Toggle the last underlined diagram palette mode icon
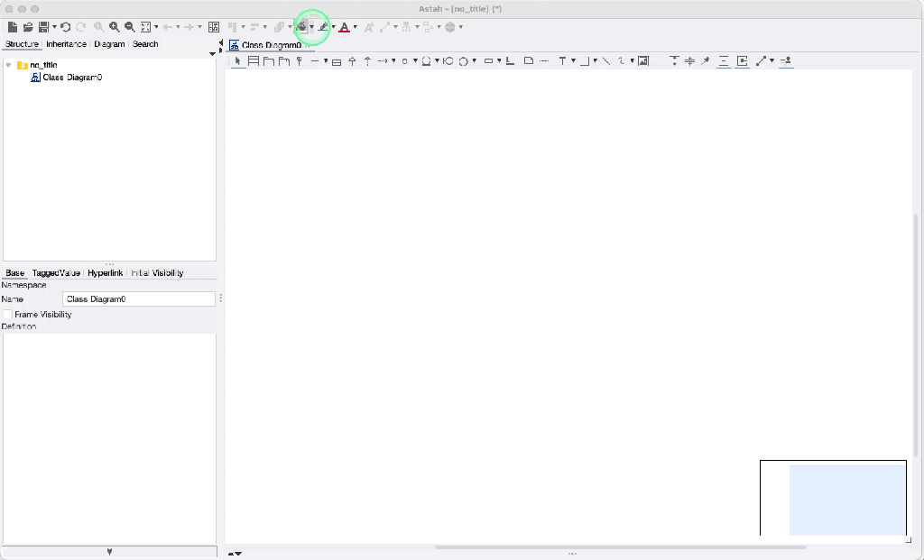The width and height of the screenshot is (924, 560). [x=786, y=60]
